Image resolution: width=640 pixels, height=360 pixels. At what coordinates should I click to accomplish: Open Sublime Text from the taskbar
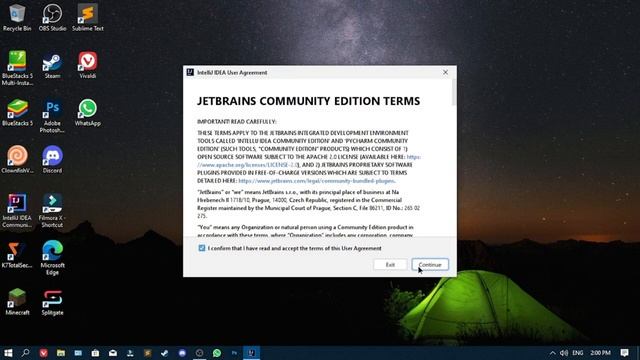click(147, 353)
